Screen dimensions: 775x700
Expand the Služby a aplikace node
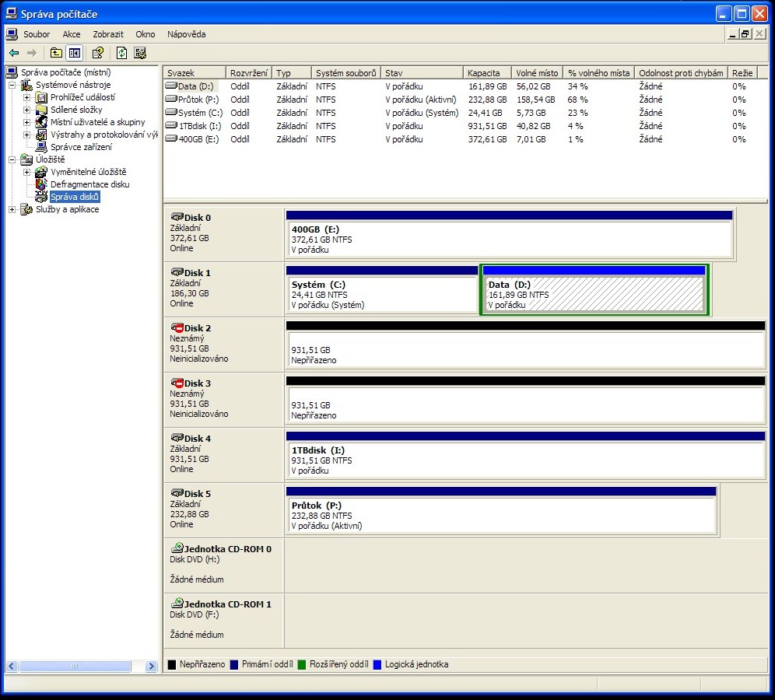tap(12, 209)
